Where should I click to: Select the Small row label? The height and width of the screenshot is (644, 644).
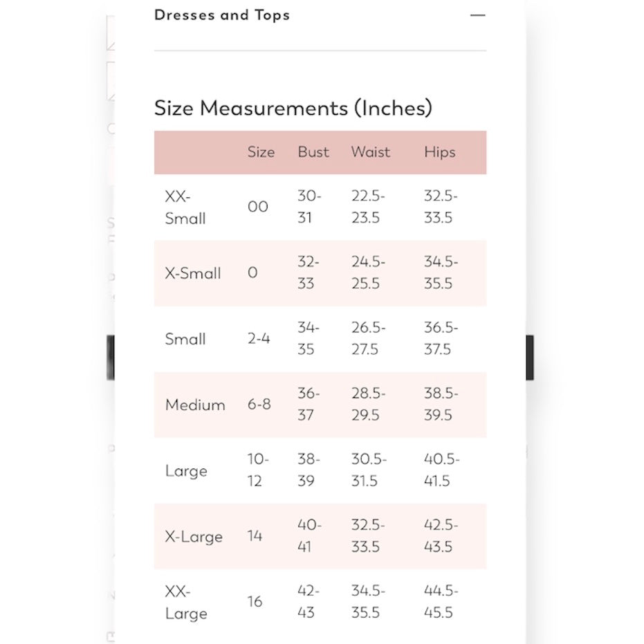click(185, 339)
